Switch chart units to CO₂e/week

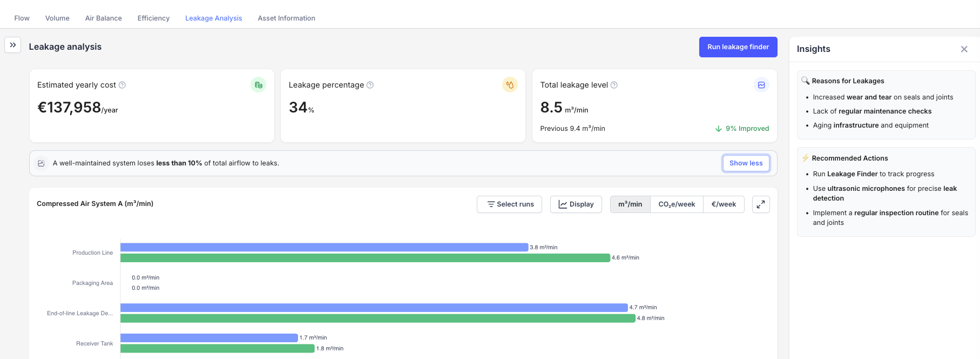(677, 204)
